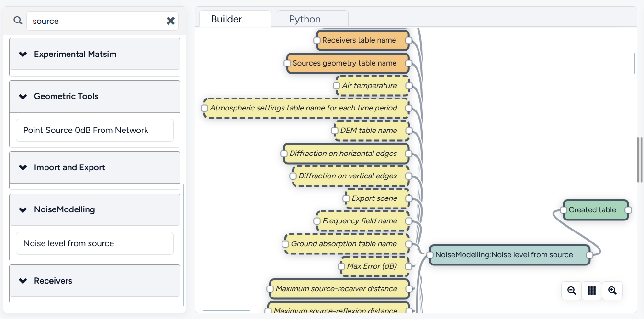Select the Receivers table name node
This screenshot has width=644, height=319.
(x=362, y=40)
